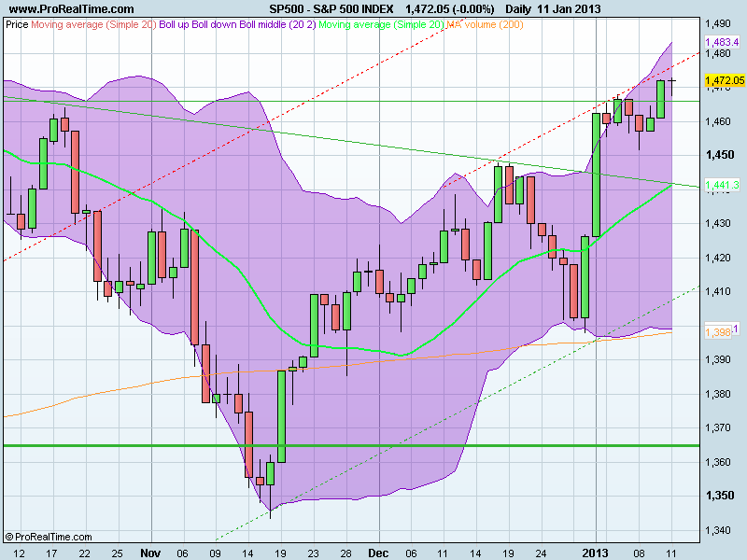
Task: Click the www.ProRealTime.com header text
Action: [72, 9]
